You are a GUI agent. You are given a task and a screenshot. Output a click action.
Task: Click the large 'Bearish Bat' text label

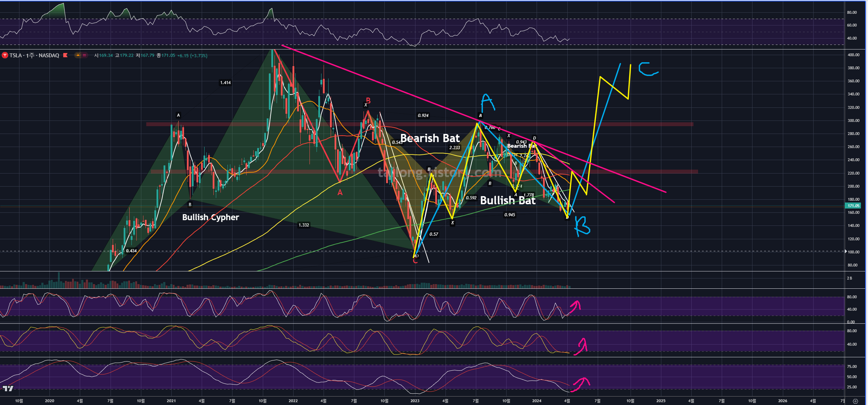[430, 138]
